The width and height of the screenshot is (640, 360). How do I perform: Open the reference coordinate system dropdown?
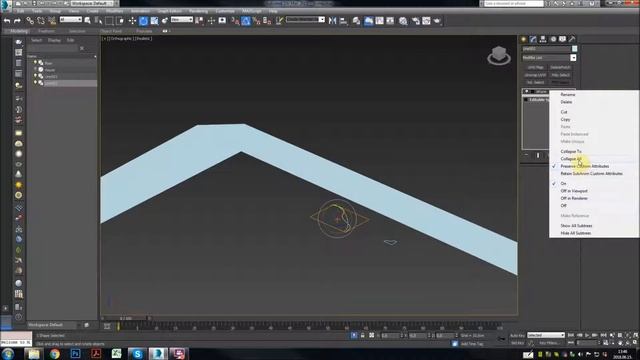(x=182, y=20)
